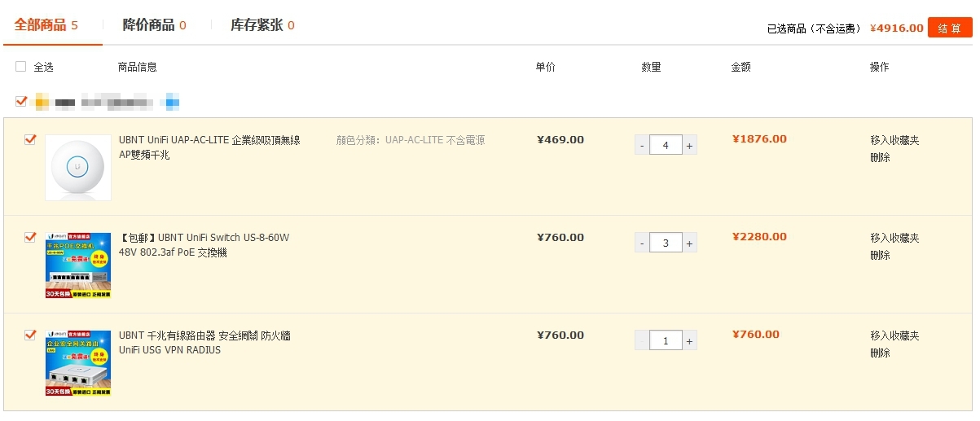Increase quantity of US-8-60W switch

click(689, 243)
